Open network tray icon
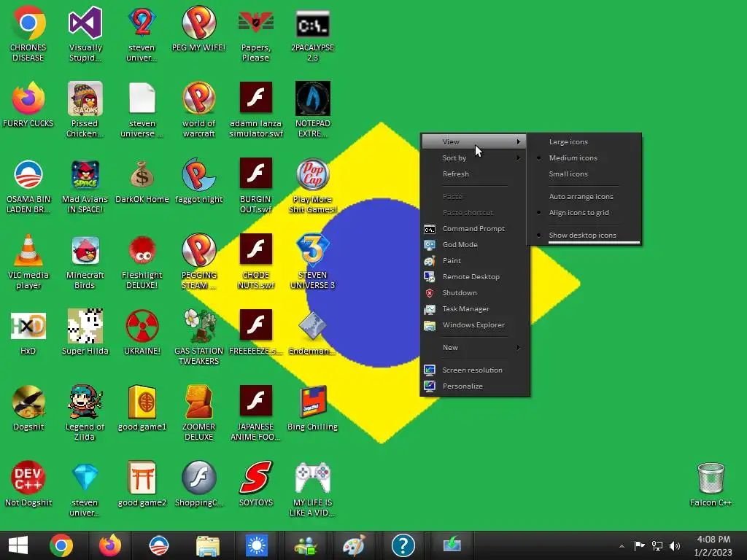The width and height of the screenshot is (747, 560). [x=657, y=546]
